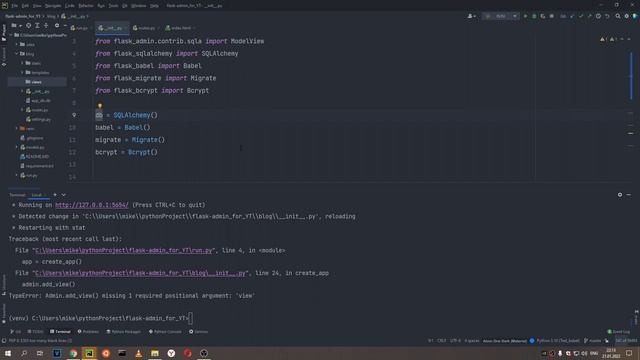Expand run.py node in project tree

(17, 176)
